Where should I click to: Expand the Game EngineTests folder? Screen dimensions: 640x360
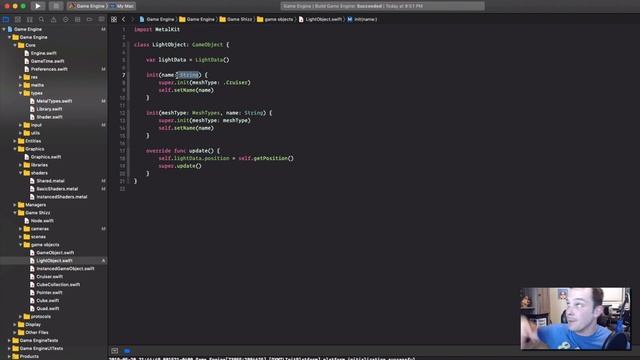pyautogui.click(x=9, y=340)
